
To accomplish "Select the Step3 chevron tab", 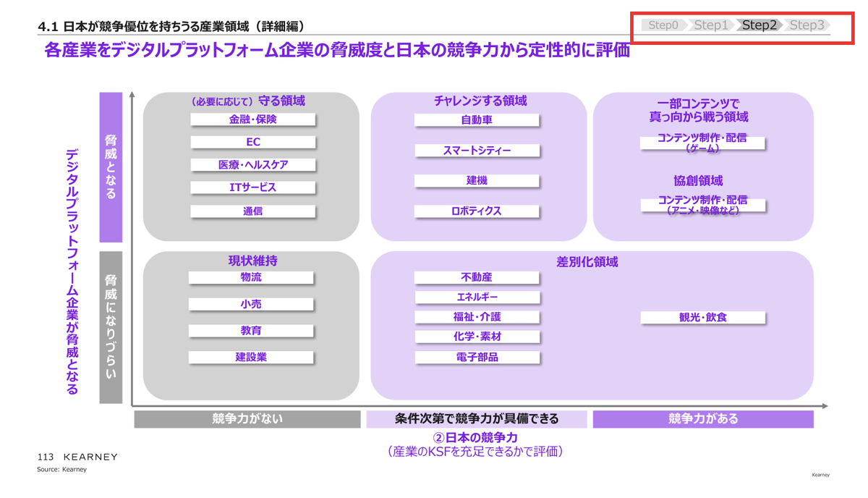I will 807,25.
